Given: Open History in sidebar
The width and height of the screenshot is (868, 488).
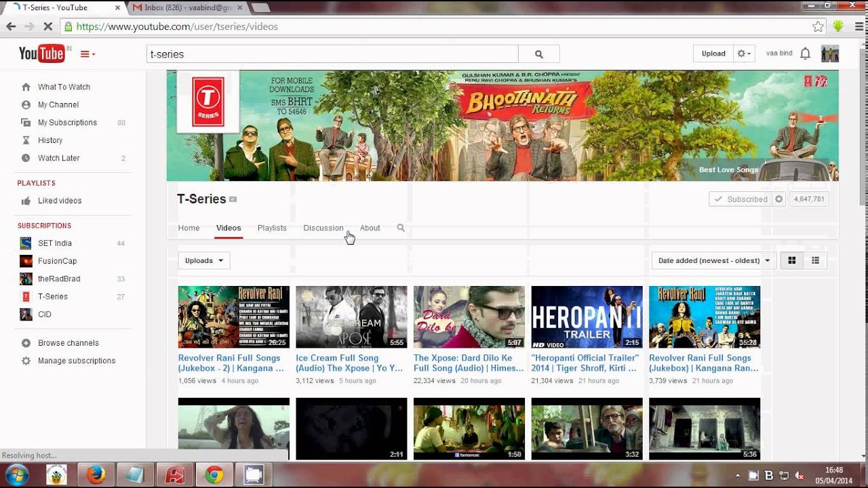Looking at the screenshot, I should coord(50,140).
